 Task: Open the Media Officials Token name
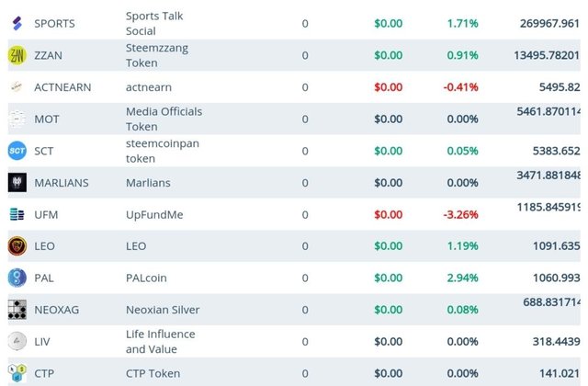point(164,119)
